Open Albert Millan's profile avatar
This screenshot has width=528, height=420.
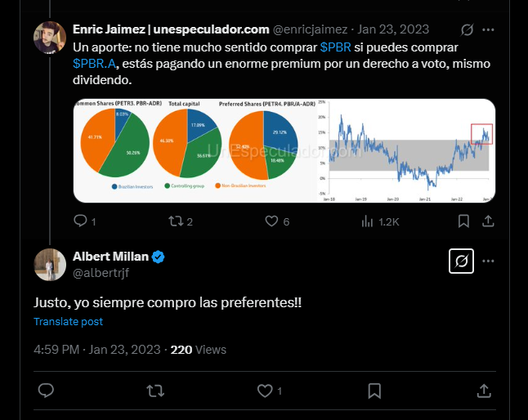point(50,265)
